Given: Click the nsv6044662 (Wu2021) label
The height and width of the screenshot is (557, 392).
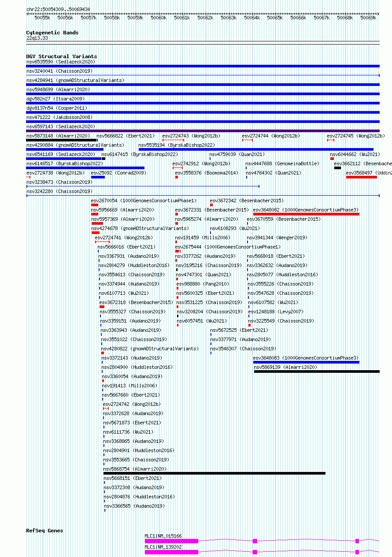Looking at the screenshot, I should point(355,155).
